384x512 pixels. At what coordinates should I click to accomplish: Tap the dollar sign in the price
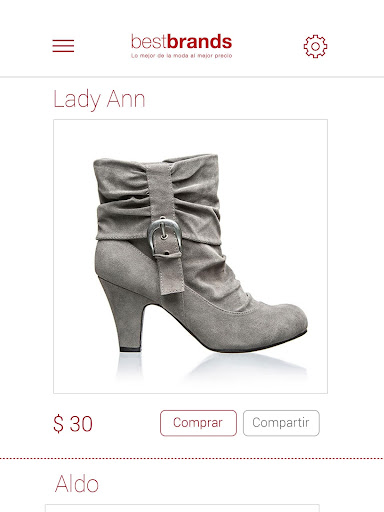[58, 424]
